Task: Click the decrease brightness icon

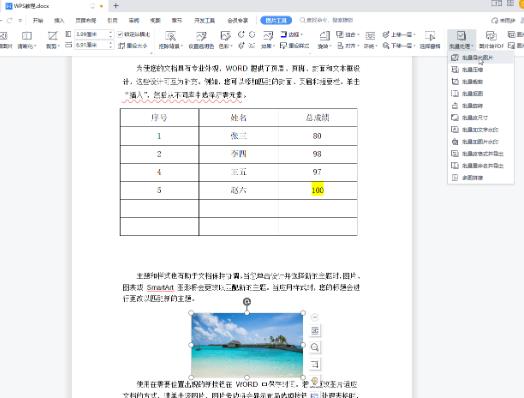Action: [x=252, y=45]
